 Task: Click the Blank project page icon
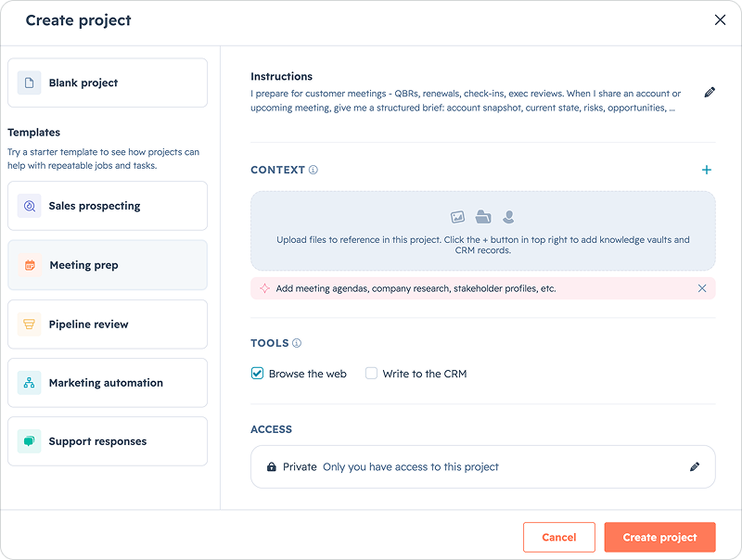(x=30, y=83)
